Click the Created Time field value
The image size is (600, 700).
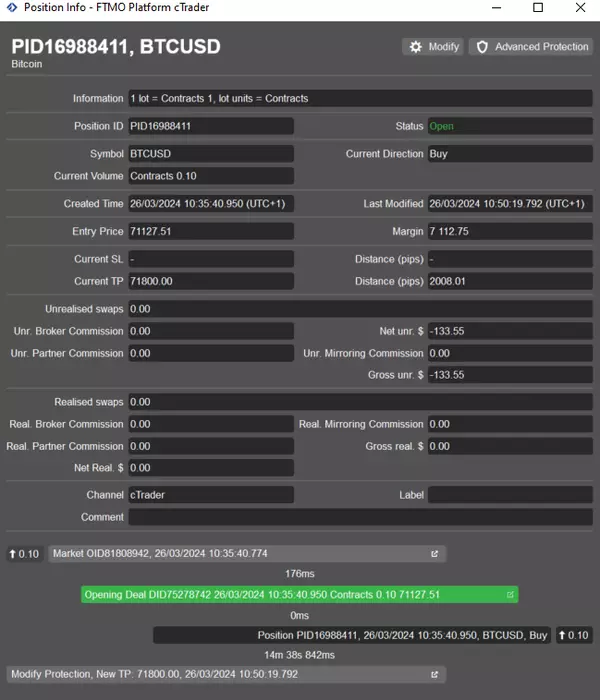click(x=211, y=204)
